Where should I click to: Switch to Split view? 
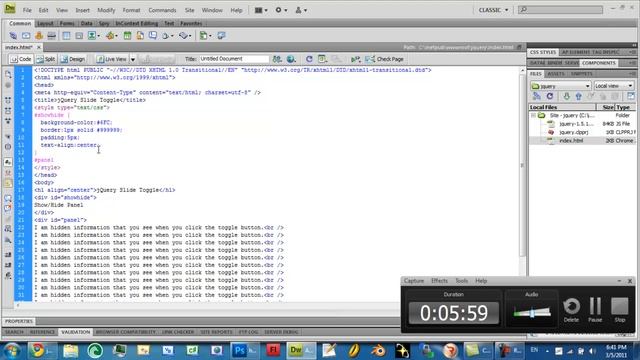pyautogui.click(x=45, y=59)
